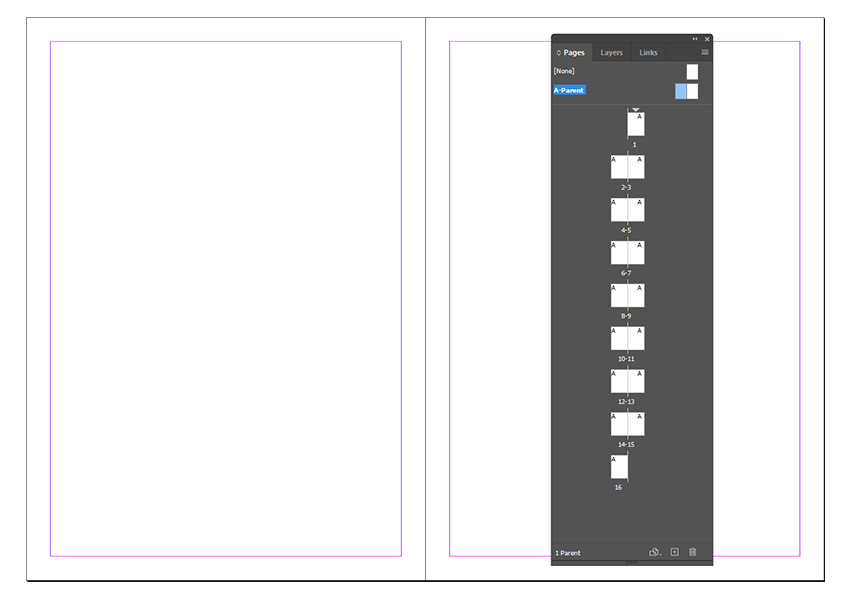Select page 6 thumbnail in spread 6-7
Screen dimensions: 850x600
619,253
